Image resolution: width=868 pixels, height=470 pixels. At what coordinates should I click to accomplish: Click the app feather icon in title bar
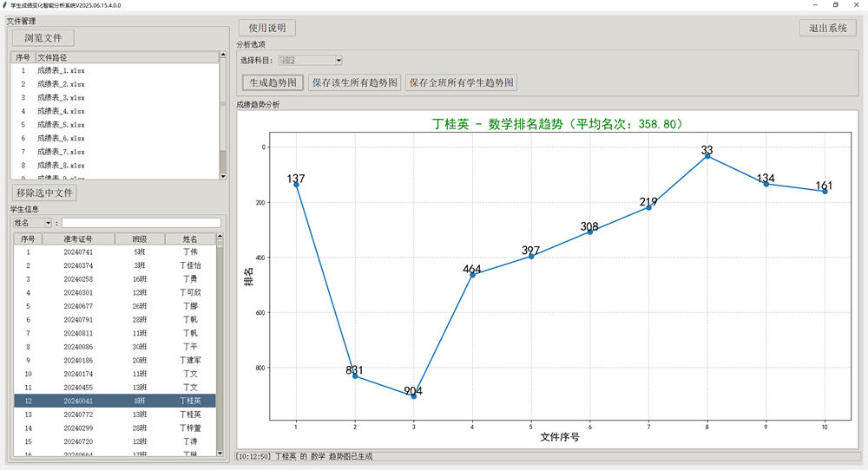(x=5, y=4)
